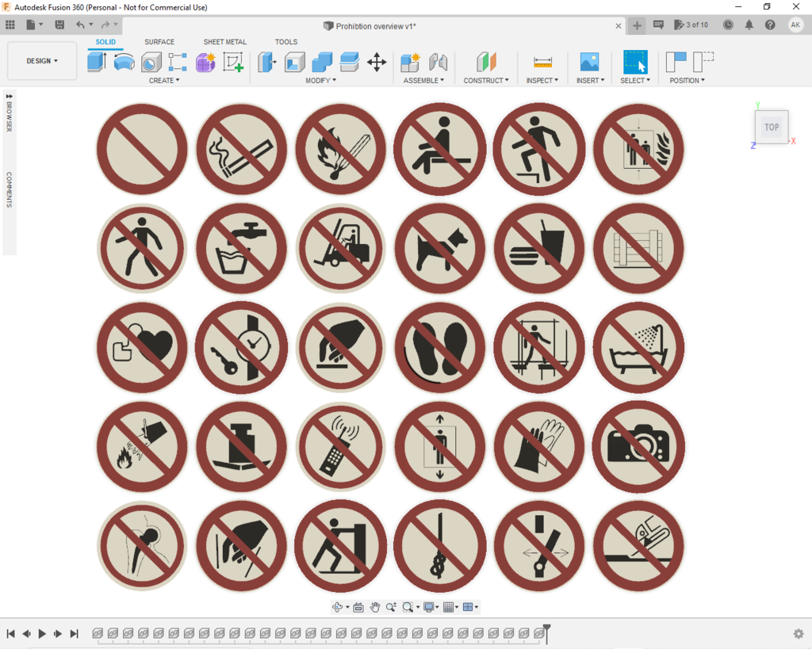812x649 pixels.
Task: Expand the COMMENTS side panel
Action: (9, 189)
